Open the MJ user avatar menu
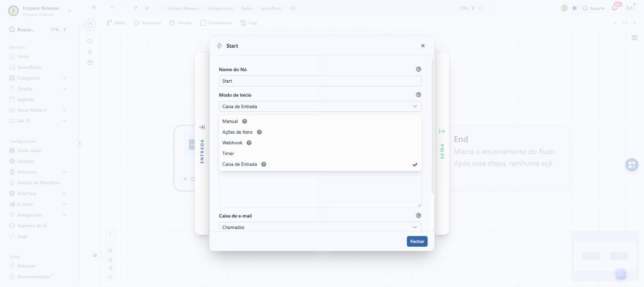The height and width of the screenshot is (287, 644). pyautogui.click(x=630, y=8)
